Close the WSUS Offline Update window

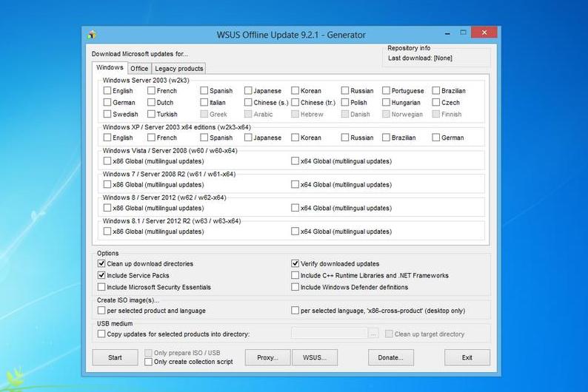484,33
